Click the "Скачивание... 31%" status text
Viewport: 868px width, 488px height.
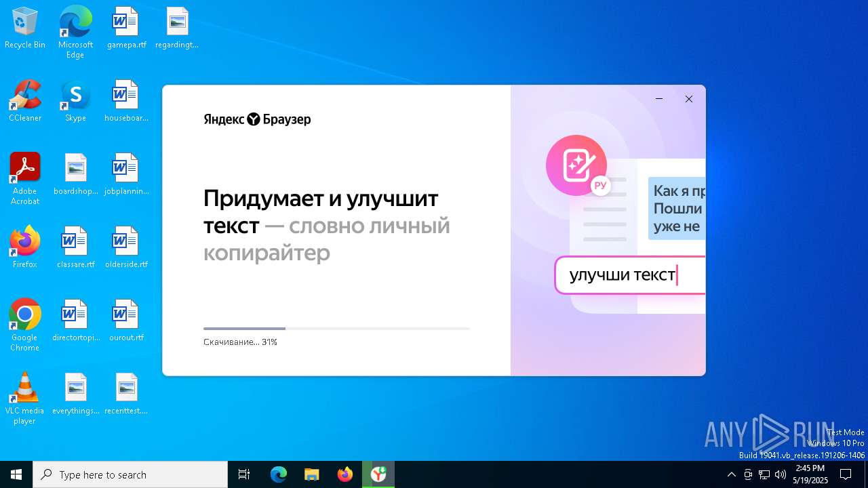240,342
